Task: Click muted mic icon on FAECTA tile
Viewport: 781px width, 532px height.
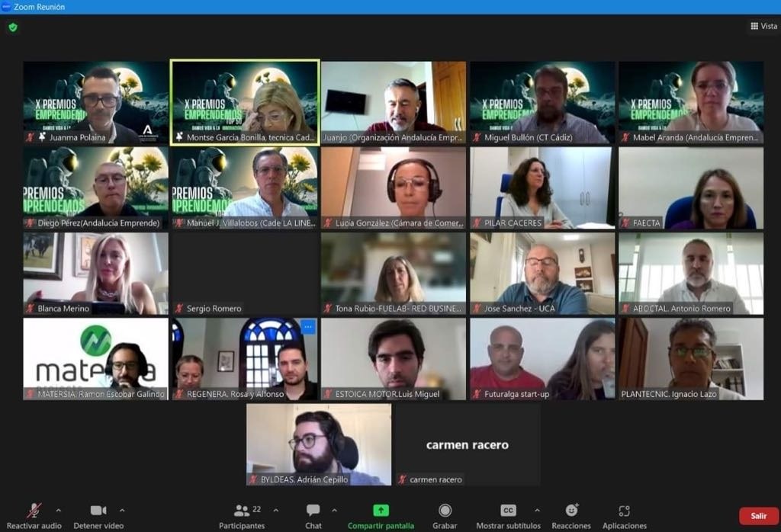Action: coord(626,223)
